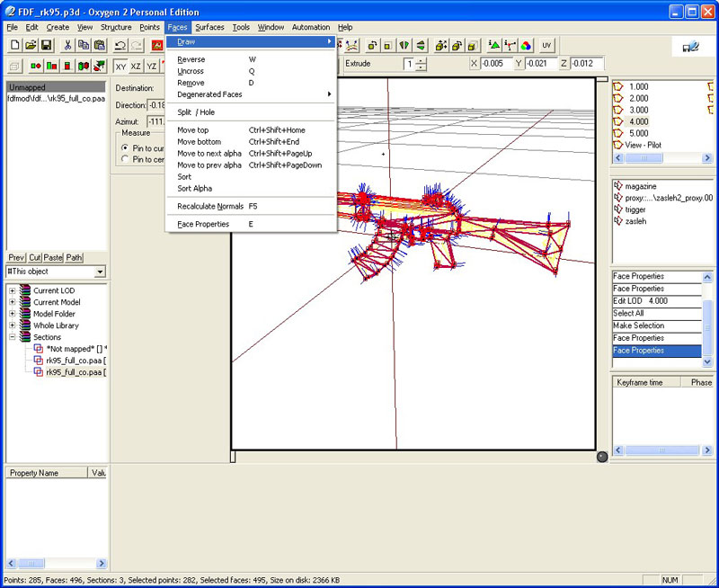Expand the Current LOD tree node
The image size is (719, 588).
click(x=13, y=290)
